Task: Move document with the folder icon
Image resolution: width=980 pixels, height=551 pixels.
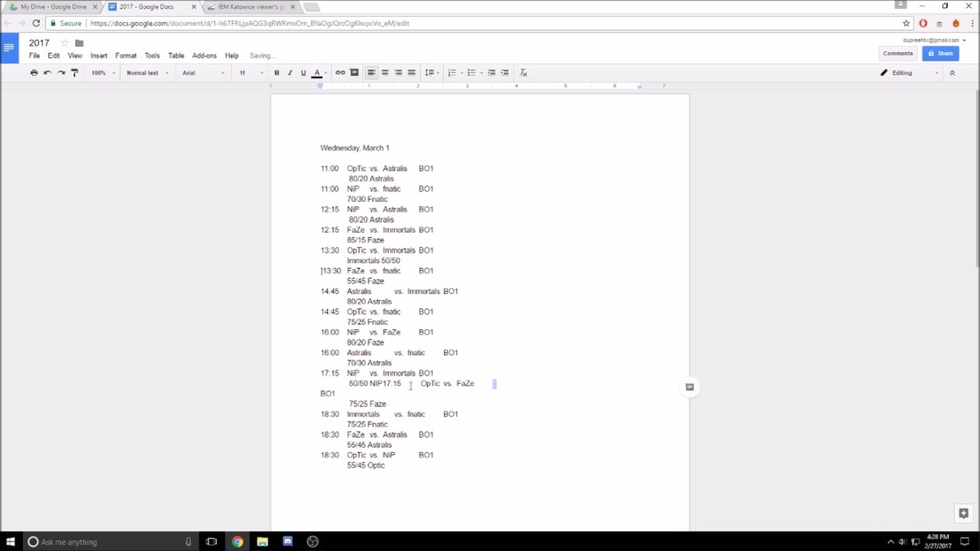Action: pyautogui.click(x=79, y=43)
